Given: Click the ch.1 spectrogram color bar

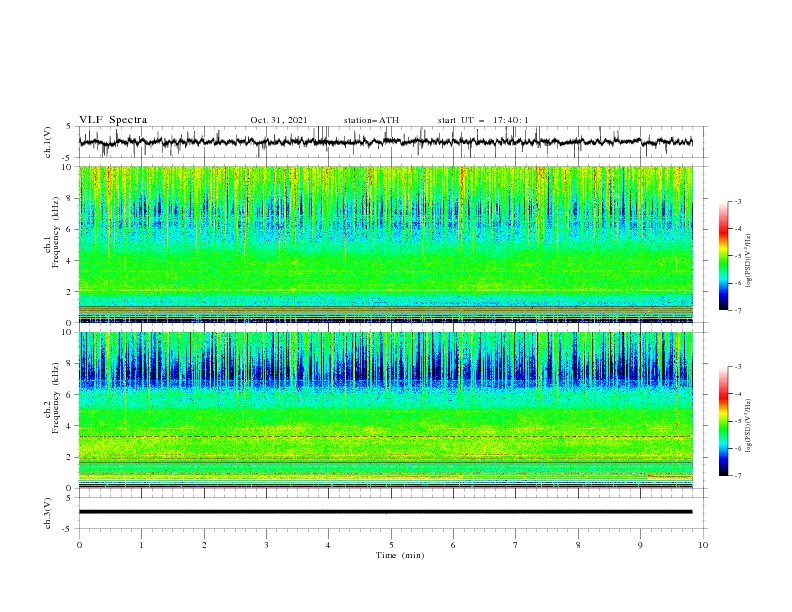Looking at the screenshot, I should (x=723, y=256).
